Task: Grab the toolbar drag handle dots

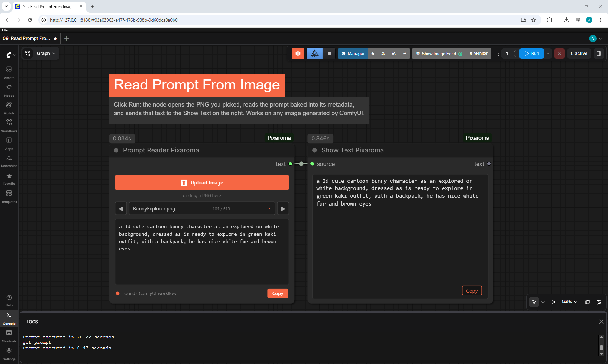Action: click(x=497, y=53)
